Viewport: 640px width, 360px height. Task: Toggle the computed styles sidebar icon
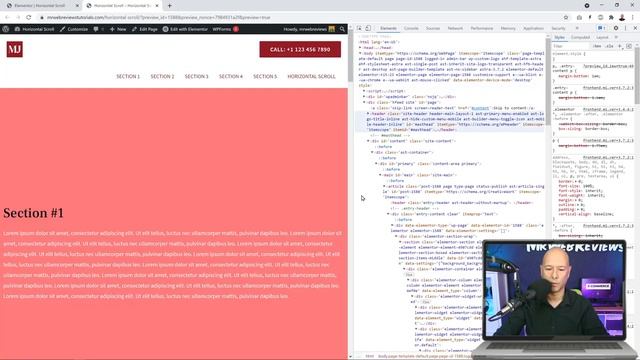pyautogui.click(x=629, y=46)
